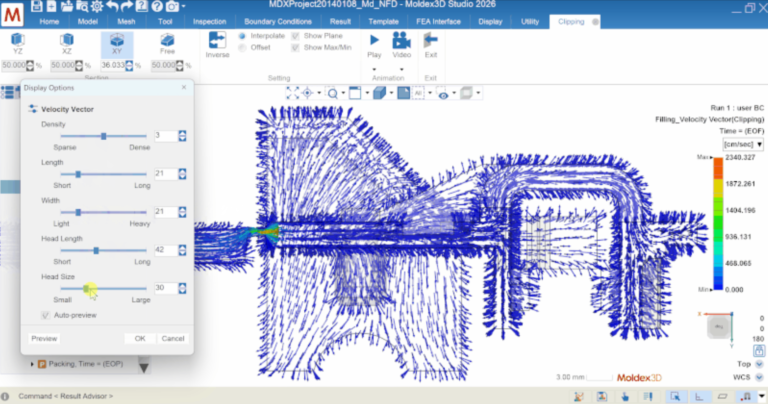Open the Home ribbon tab
The height and width of the screenshot is (404, 768).
point(49,22)
